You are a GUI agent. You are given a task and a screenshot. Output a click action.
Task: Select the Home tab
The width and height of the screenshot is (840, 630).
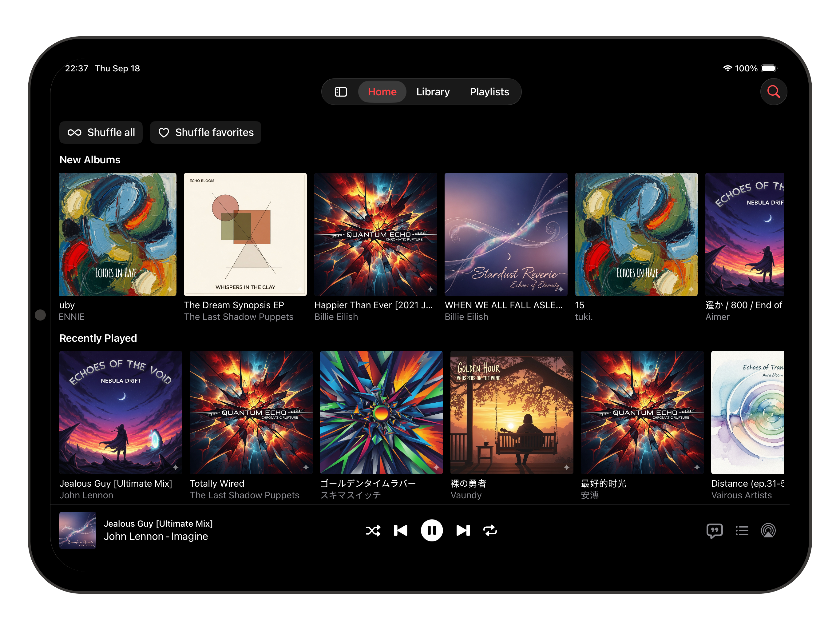click(382, 92)
